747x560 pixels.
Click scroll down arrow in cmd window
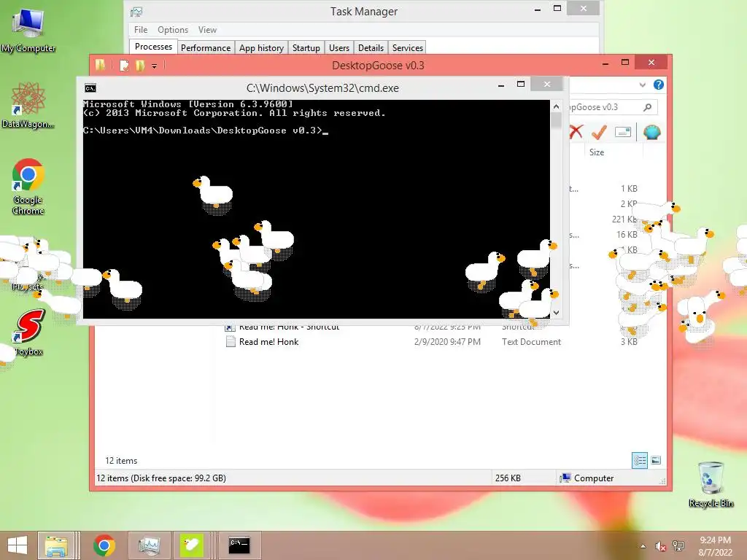[x=556, y=312]
